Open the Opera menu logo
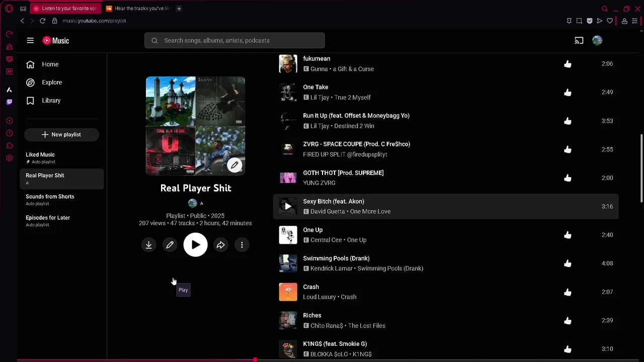Viewport: 644px width, 362px height. [9, 9]
